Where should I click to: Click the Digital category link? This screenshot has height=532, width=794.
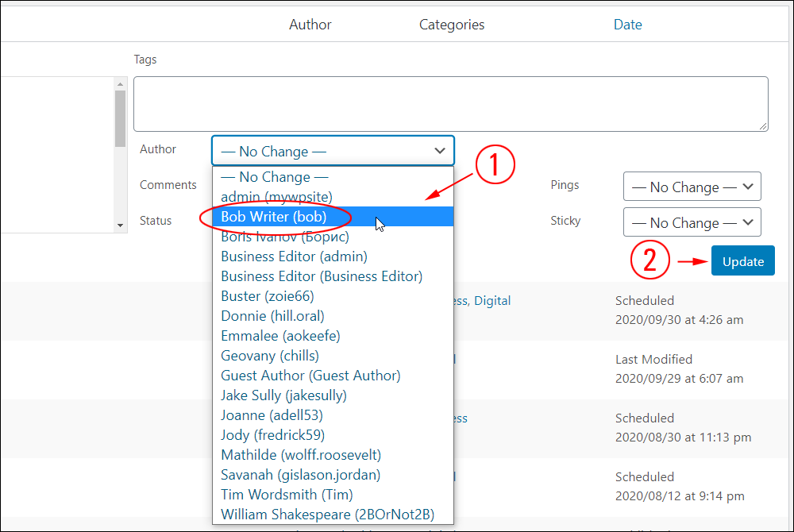point(492,301)
